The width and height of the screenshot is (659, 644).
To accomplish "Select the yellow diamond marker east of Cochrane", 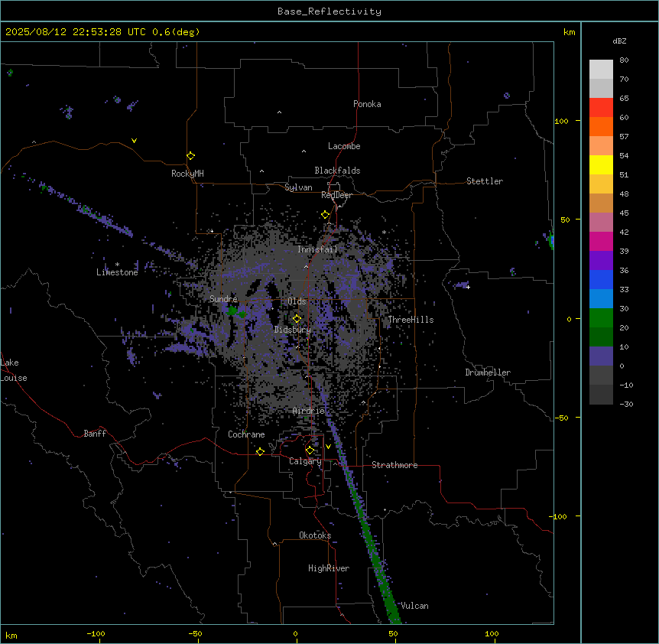I will (260, 451).
